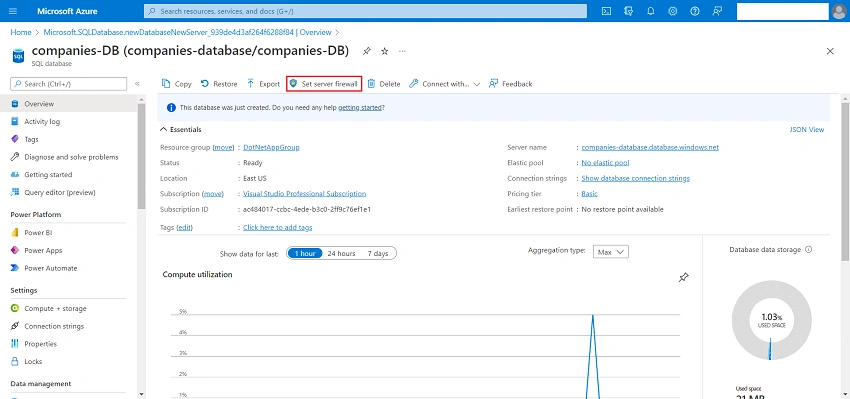Collapse the Essentials section
The width and height of the screenshot is (850, 399).
tap(181, 130)
